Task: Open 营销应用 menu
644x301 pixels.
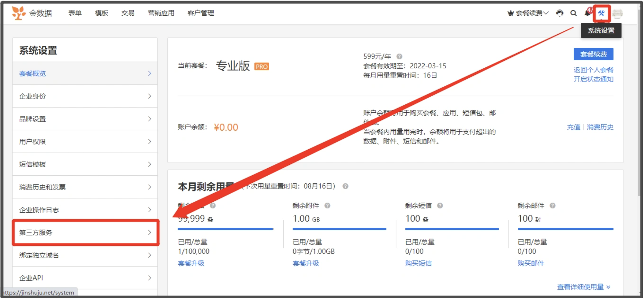Action: [x=161, y=13]
